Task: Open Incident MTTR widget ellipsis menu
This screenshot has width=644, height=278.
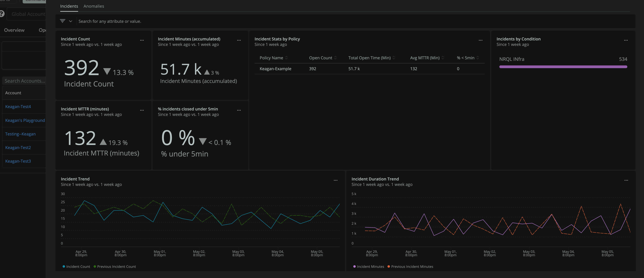Action: [142, 110]
